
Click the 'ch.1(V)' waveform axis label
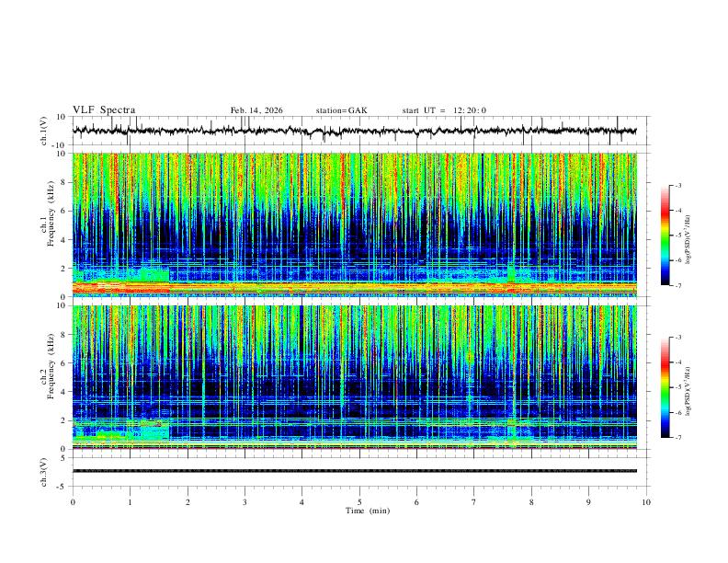coord(44,131)
